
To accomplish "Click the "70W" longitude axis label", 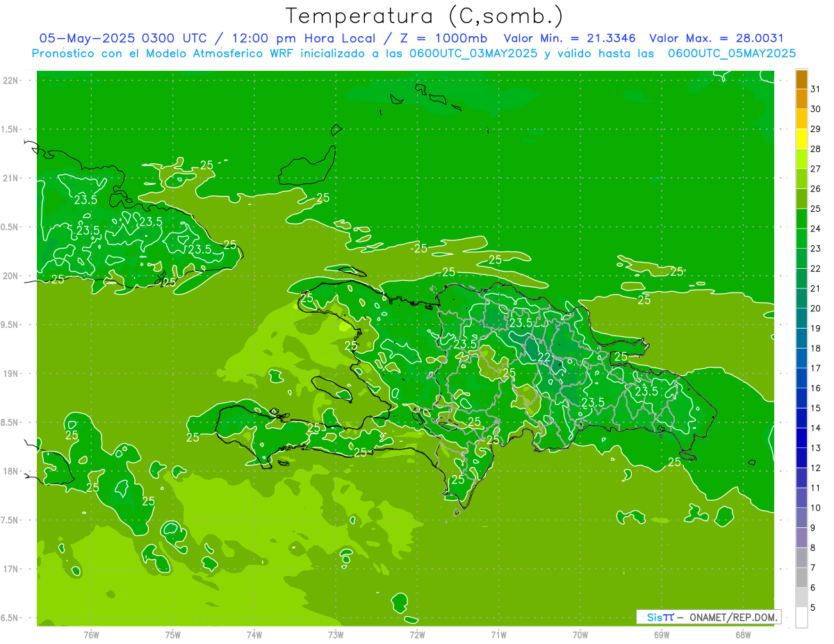I will point(580,635).
